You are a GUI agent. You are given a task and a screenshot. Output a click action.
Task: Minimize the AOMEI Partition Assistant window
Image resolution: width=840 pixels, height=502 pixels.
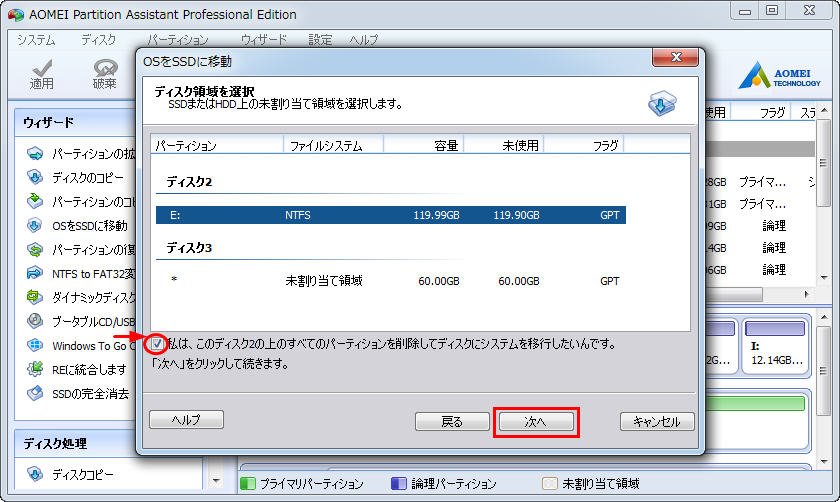pos(745,11)
